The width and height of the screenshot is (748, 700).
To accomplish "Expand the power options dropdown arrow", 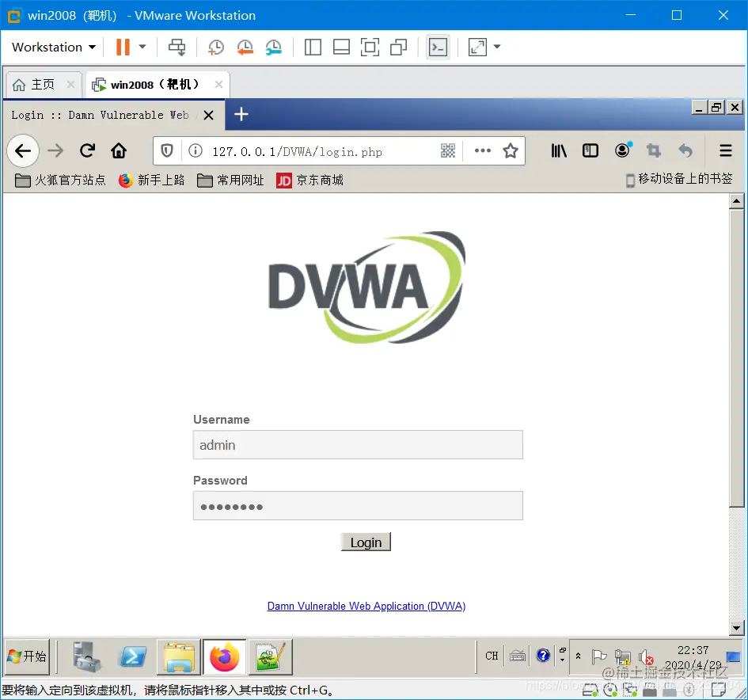I will coord(142,47).
